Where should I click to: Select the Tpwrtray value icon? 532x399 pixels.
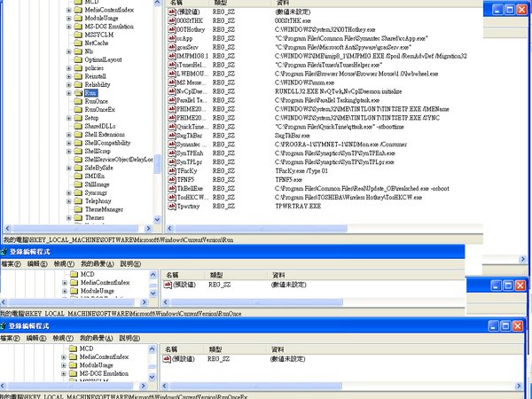pyautogui.click(x=172, y=206)
